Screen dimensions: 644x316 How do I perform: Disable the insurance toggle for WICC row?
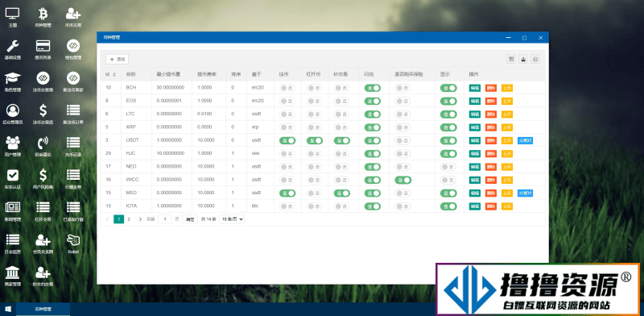point(403,180)
